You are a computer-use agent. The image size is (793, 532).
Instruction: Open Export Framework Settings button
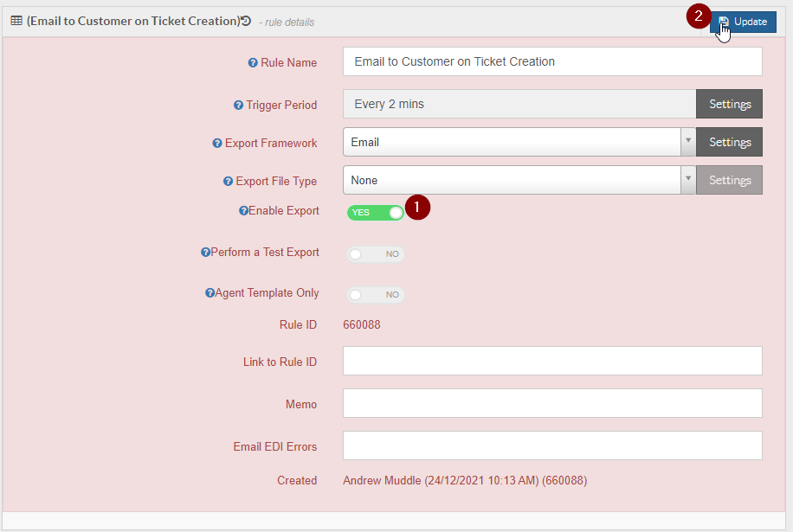(x=729, y=143)
